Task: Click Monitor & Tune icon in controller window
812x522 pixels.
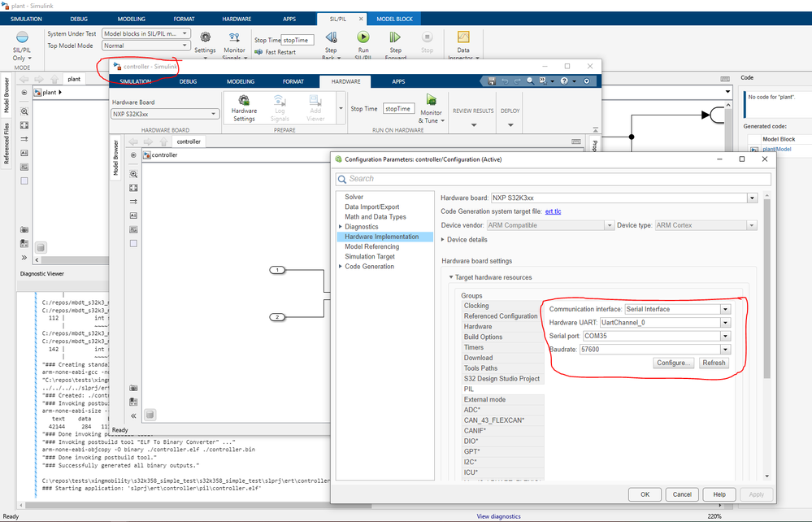Action: click(x=431, y=99)
